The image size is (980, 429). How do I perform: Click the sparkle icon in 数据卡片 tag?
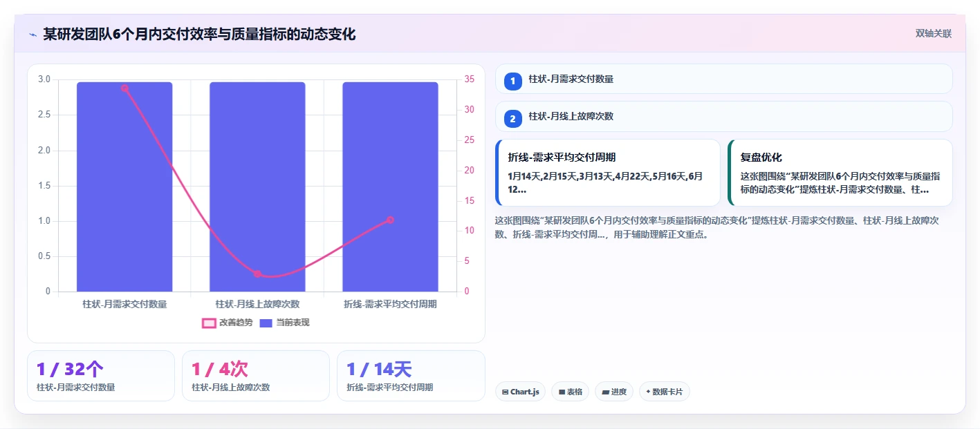[x=648, y=392]
